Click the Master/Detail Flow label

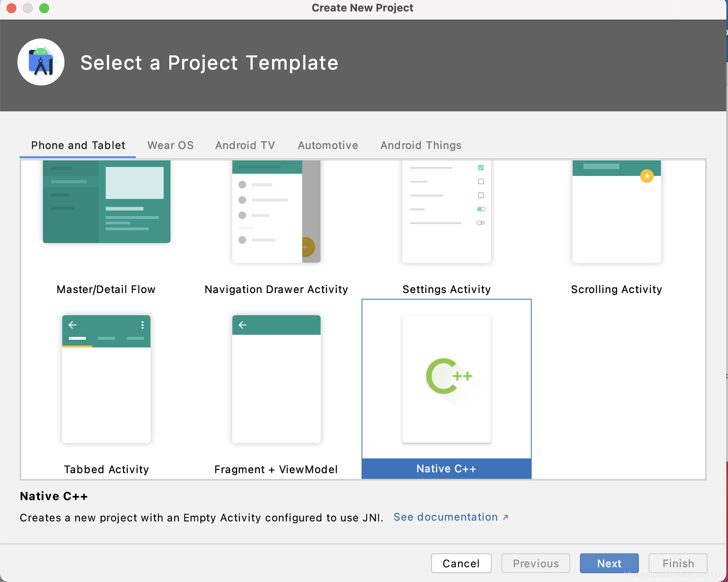click(x=106, y=289)
